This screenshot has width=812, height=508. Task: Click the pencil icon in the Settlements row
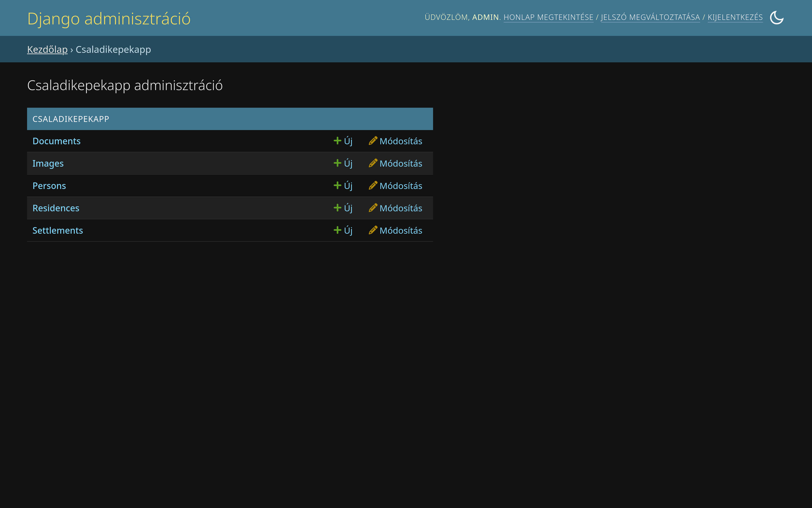[373, 230]
